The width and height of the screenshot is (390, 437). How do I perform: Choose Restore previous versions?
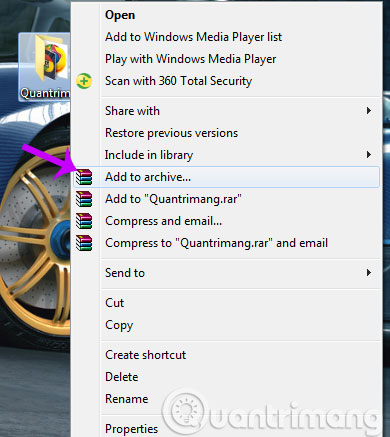(227, 133)
